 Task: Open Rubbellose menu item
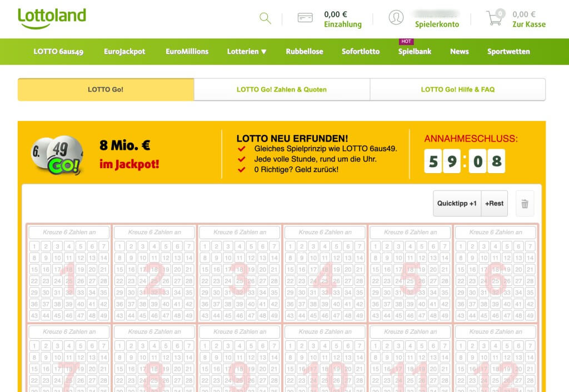(305, 52)
